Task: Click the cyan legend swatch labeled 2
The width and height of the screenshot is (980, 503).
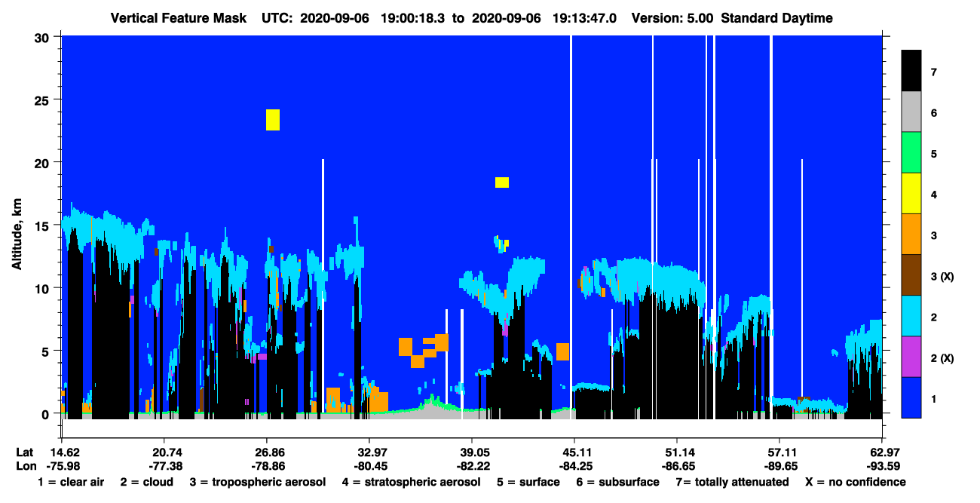Action: 911,316
